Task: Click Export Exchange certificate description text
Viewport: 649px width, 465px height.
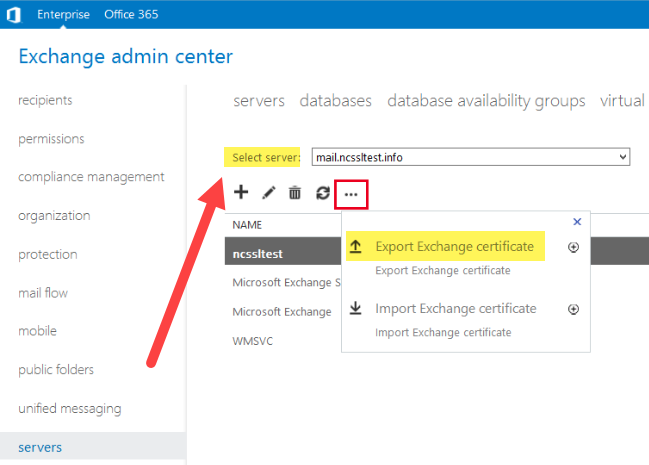Action: (x=443, y=271)
